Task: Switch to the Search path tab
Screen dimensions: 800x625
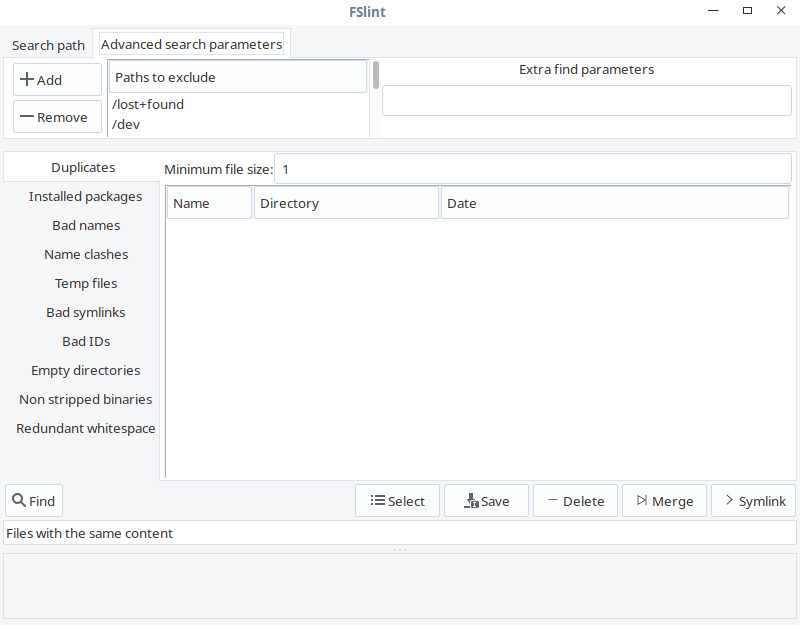Action: (x=48, y=45)
